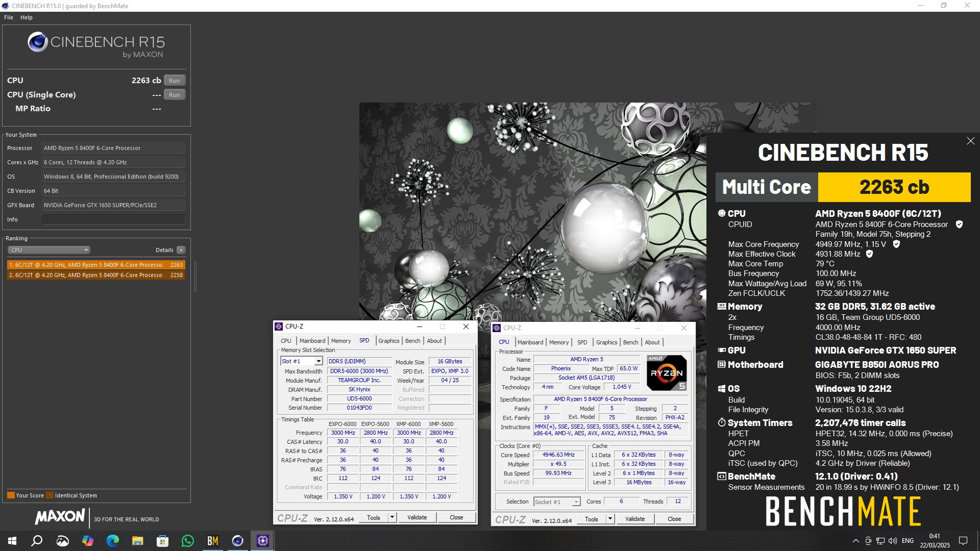Open Mainboard tab in CPU-Z CPU window
Screen dimensions: 980x551
coord(530,342)
